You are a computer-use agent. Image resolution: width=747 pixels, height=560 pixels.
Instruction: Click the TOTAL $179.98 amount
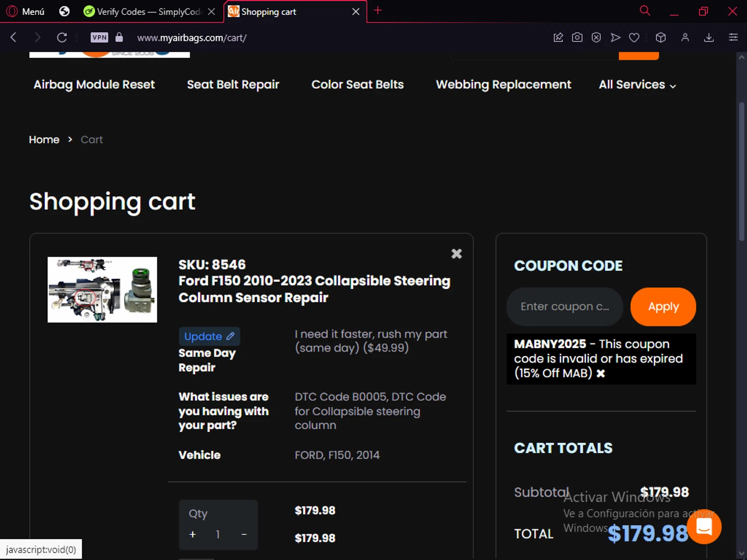[648, 534]
